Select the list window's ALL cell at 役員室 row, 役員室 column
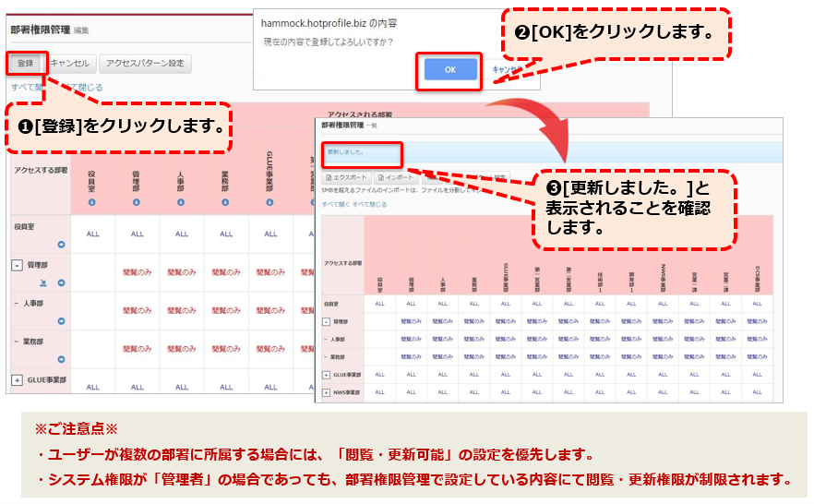The width and height of the screenshot is (814, 504). tap(380, 305)
